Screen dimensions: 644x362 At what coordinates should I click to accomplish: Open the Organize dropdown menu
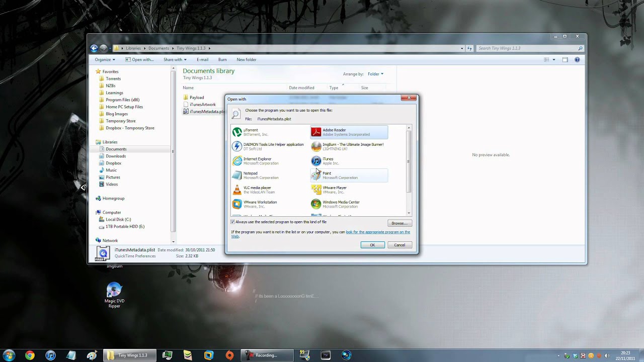(x=105, y=59)
